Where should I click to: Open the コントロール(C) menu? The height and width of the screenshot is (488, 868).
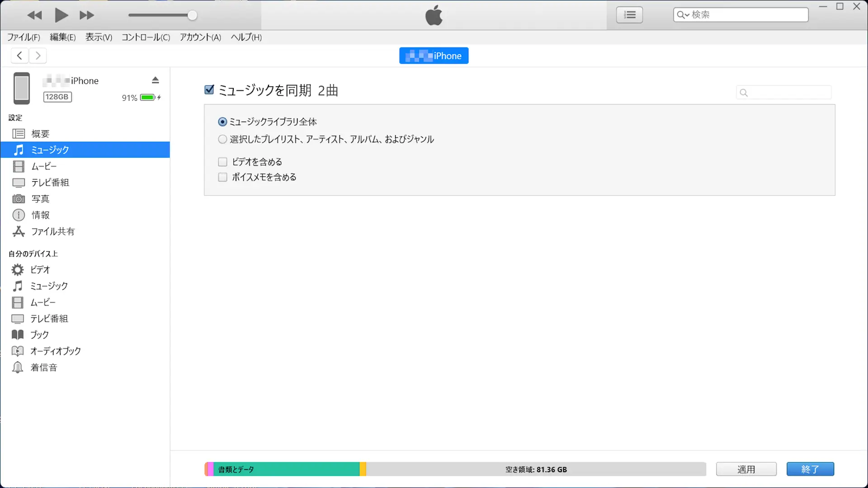pos(146,37)
